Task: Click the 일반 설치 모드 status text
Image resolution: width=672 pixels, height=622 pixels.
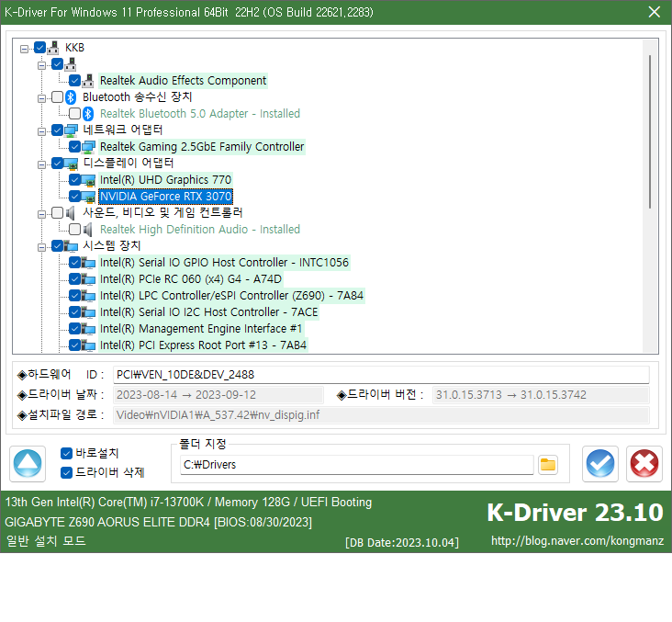Action: pyautogui.click(x=46, y=541)
